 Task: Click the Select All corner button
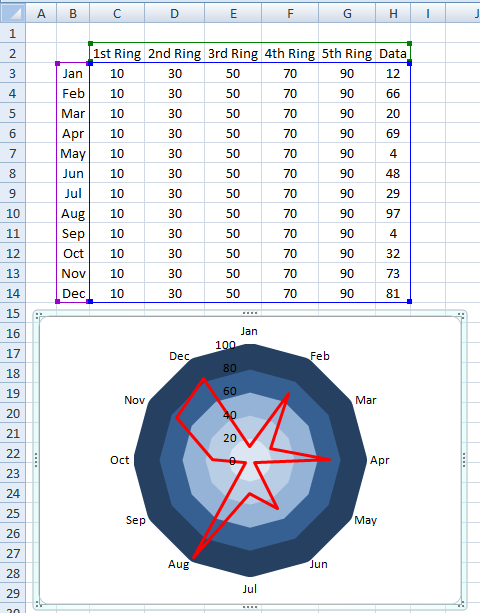coord(13,13)
